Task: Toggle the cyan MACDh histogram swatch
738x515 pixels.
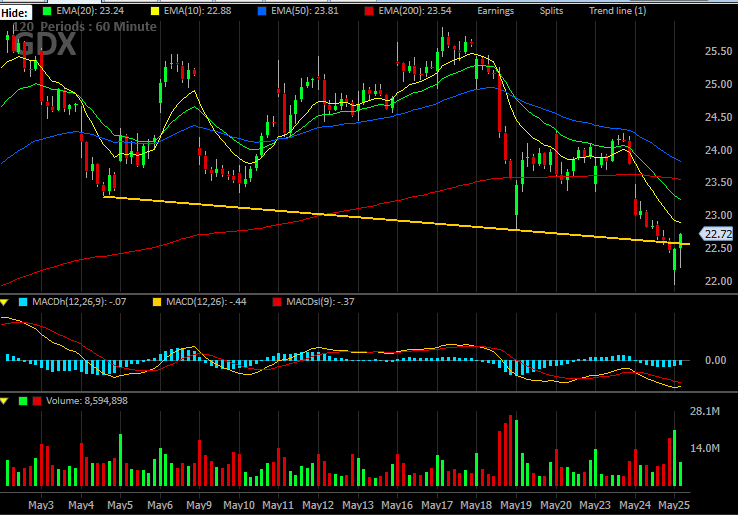Action: tap(23, 302)
